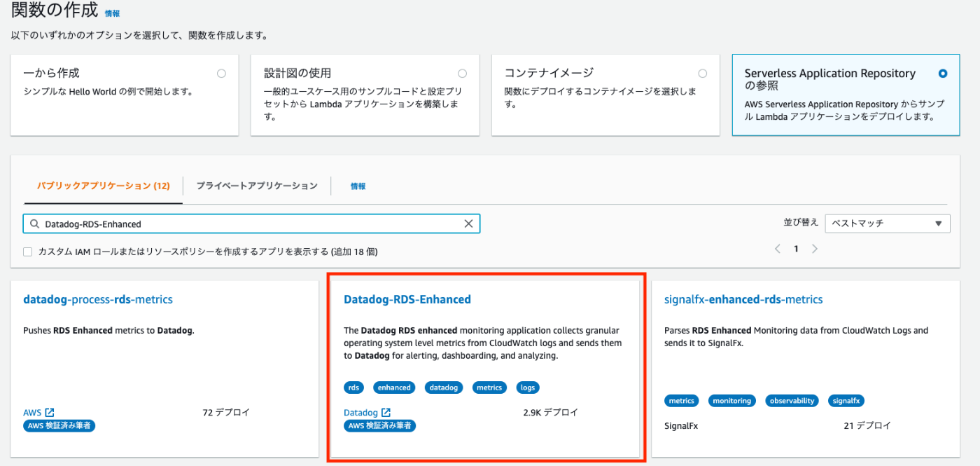Click the previous page chevron

[777, 248]
